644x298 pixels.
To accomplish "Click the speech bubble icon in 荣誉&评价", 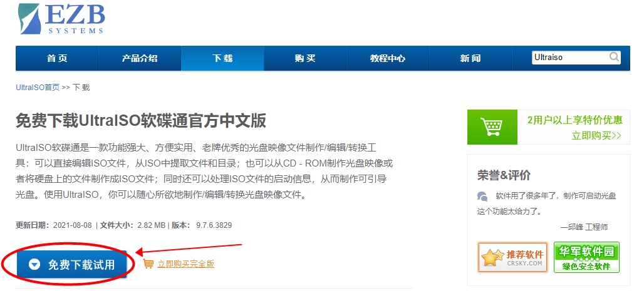I will tap(482, 196).
